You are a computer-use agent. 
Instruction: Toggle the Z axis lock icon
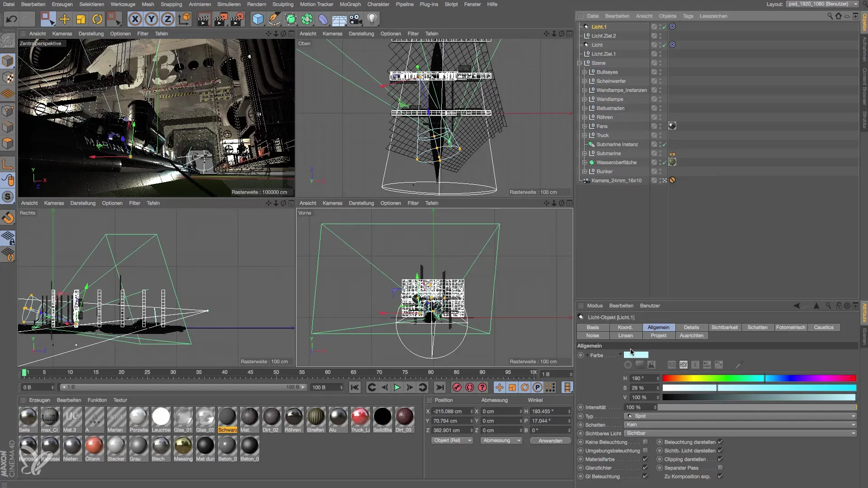pos(168,19)
